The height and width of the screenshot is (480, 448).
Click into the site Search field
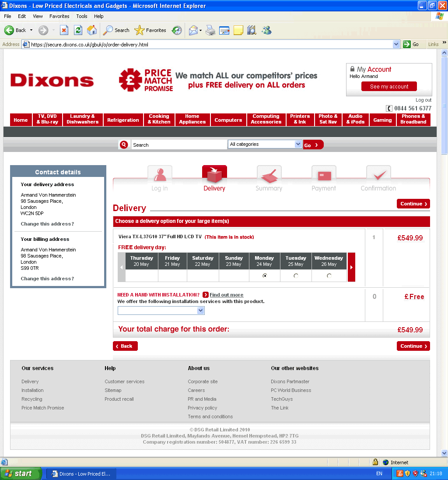[x=179, y=145]
